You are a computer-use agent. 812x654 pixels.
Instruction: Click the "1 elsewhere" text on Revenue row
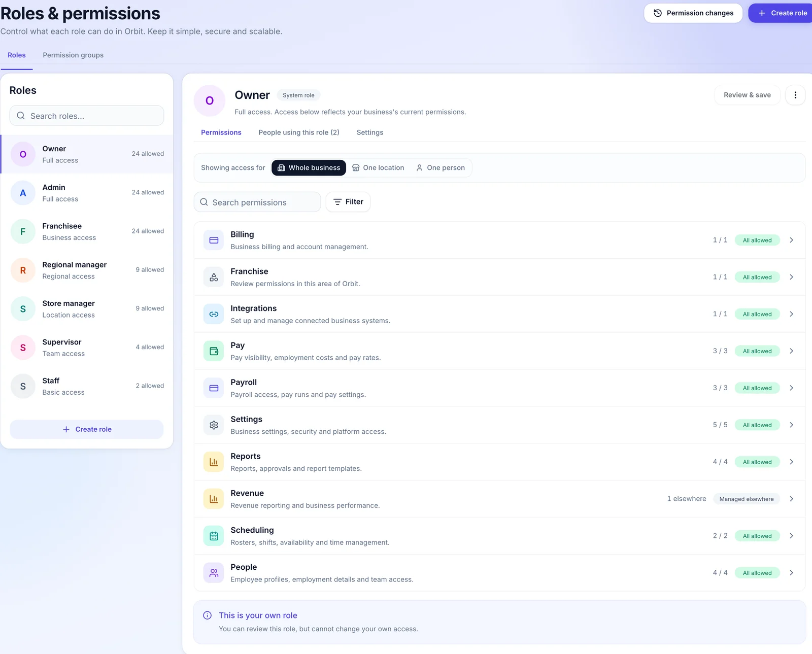(x=687, y=499)
